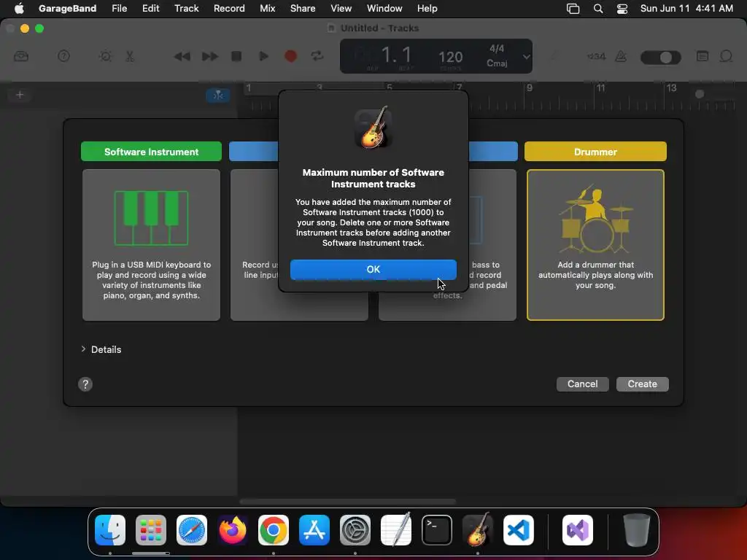Viewport: 747px width, 560px height.
Task: Open Visual Studio Code from the Dock
Action: (x=519, y=530)
